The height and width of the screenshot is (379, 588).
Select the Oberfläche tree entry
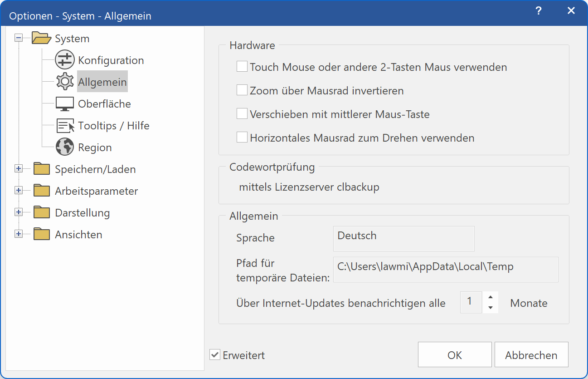click(x=104, y=104)
